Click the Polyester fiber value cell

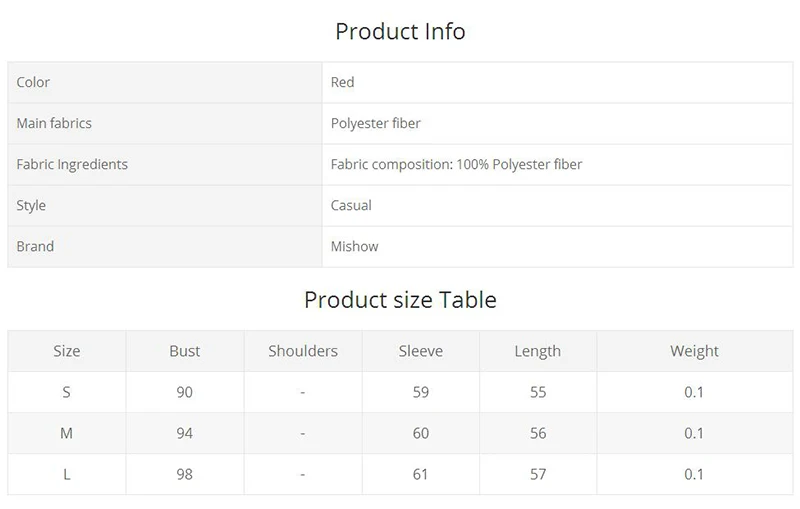[x=558, y=123]
